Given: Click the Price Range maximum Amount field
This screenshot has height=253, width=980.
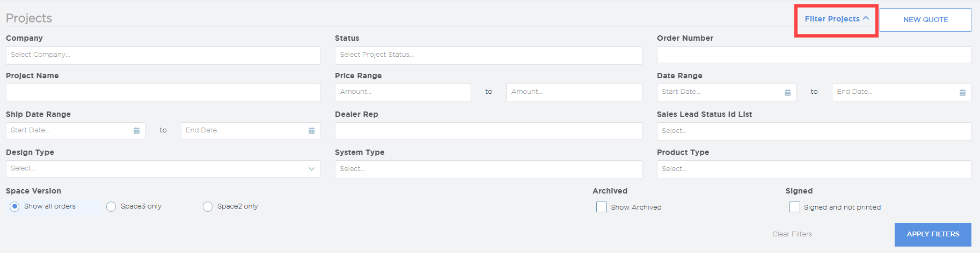Looking at the screenshot, I should [574, 92].
